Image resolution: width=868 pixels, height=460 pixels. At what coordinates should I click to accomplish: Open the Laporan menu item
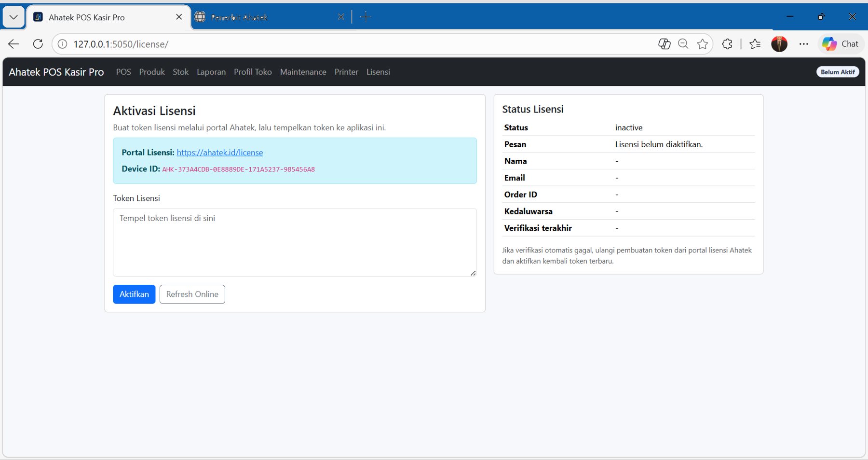click(x=211, y=72)
